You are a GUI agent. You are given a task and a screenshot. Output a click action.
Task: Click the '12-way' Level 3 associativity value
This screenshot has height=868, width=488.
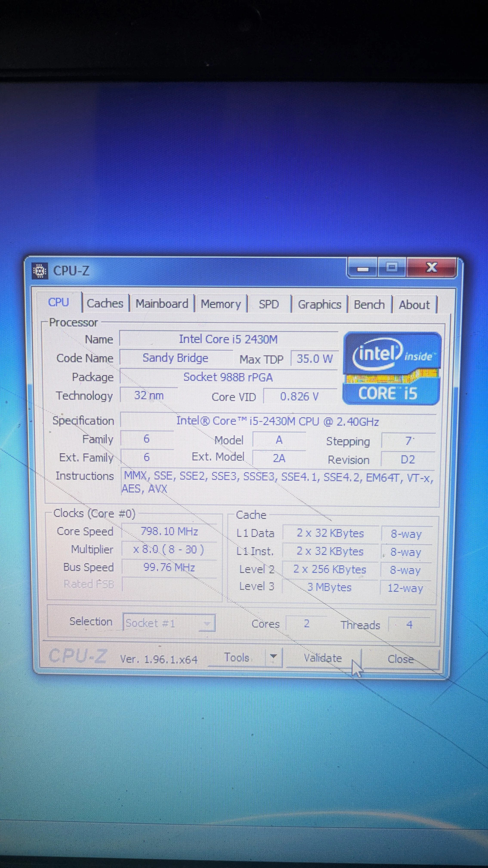pyautogui.click(x=405, y=588)
